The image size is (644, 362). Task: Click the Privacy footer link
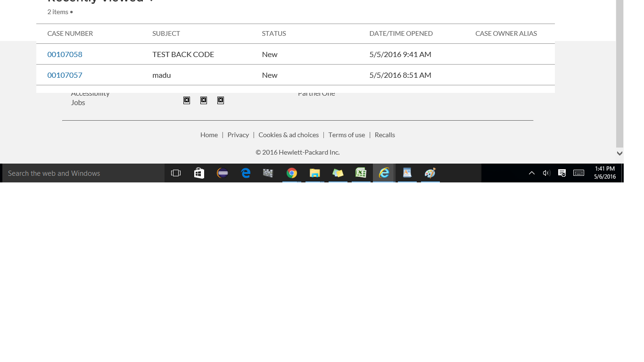(x=238, y=135)
